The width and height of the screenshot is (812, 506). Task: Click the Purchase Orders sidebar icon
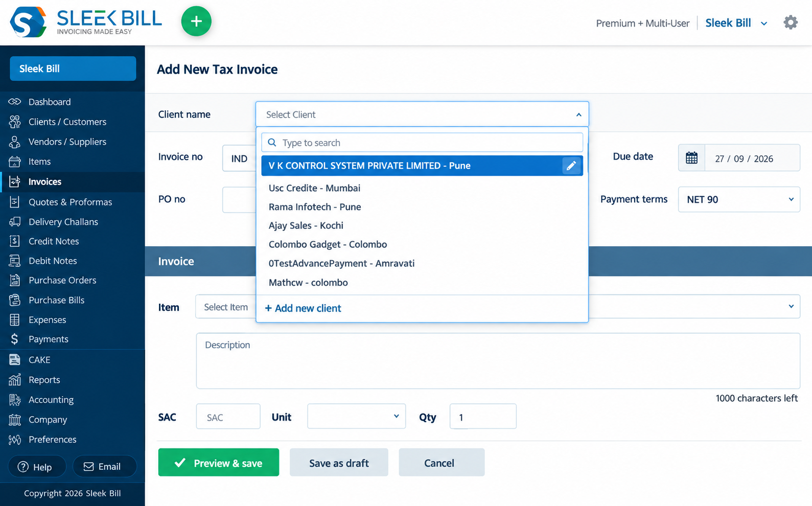(15, 280)
